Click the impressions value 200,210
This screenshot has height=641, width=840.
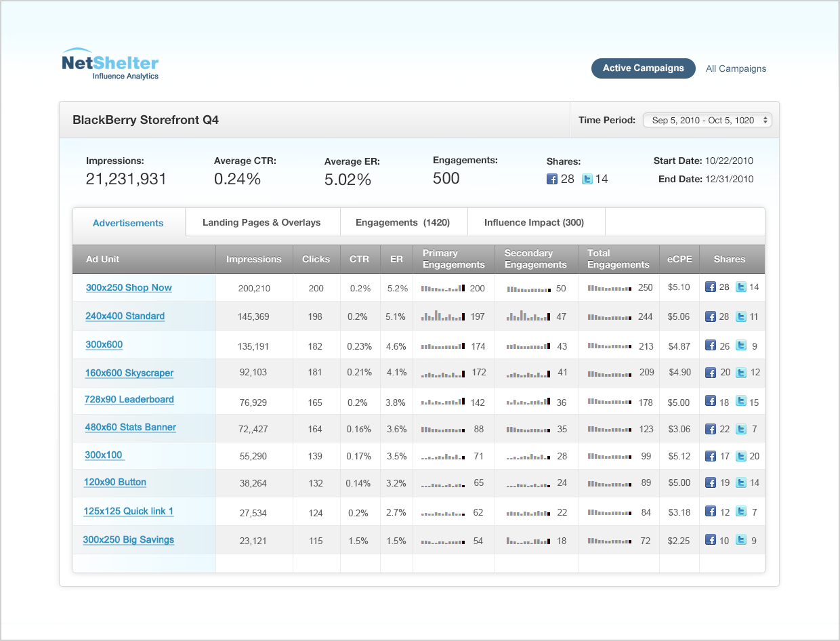coord(254,288)
